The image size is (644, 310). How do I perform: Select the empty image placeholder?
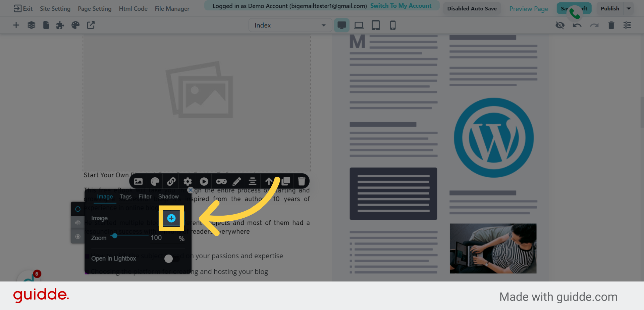pyautogui.click(x=197, y=103)
